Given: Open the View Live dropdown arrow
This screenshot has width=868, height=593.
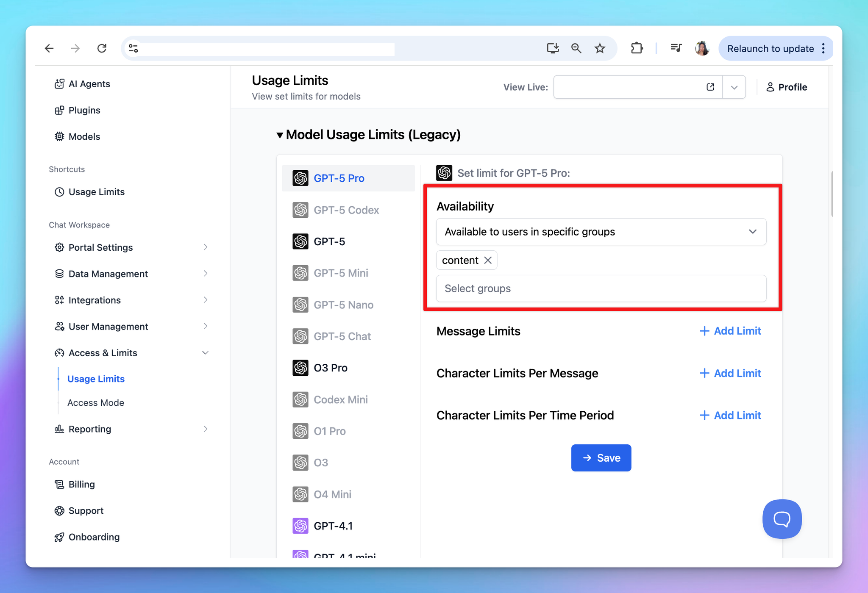Looking at the screenshot, I should pos(734,87).
